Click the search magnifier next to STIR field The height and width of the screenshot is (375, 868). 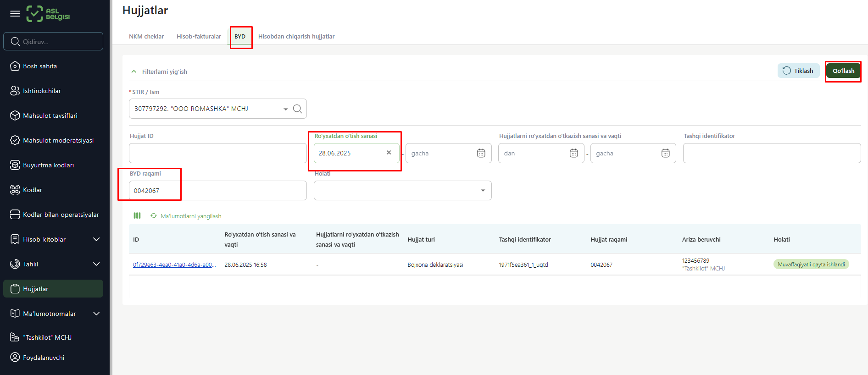(x=297, y=109)
